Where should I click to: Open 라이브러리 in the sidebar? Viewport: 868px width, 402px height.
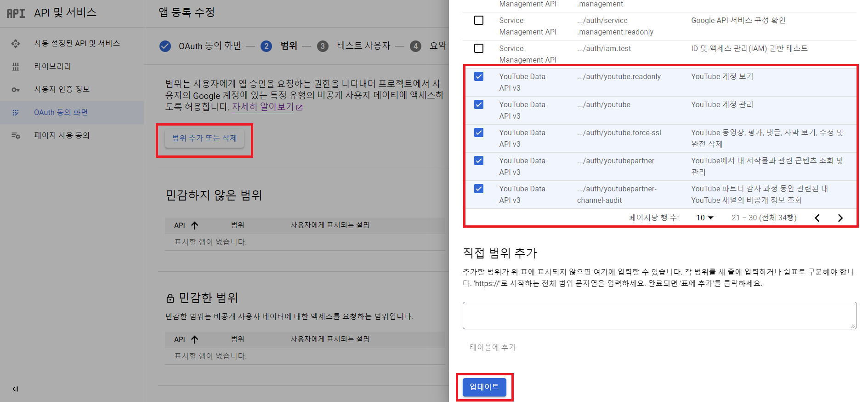coord(52,66)
